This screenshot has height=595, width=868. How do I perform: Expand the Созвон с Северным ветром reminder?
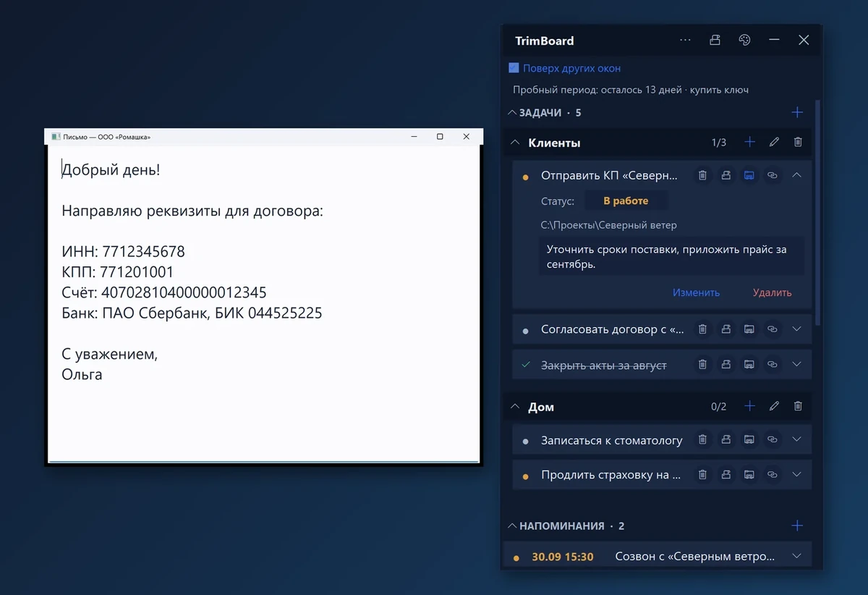[x=796, y=556]
